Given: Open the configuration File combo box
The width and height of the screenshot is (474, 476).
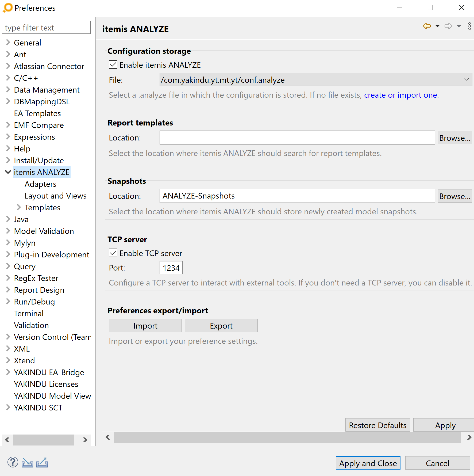Looking at the screenshot, I should [316, 79].
